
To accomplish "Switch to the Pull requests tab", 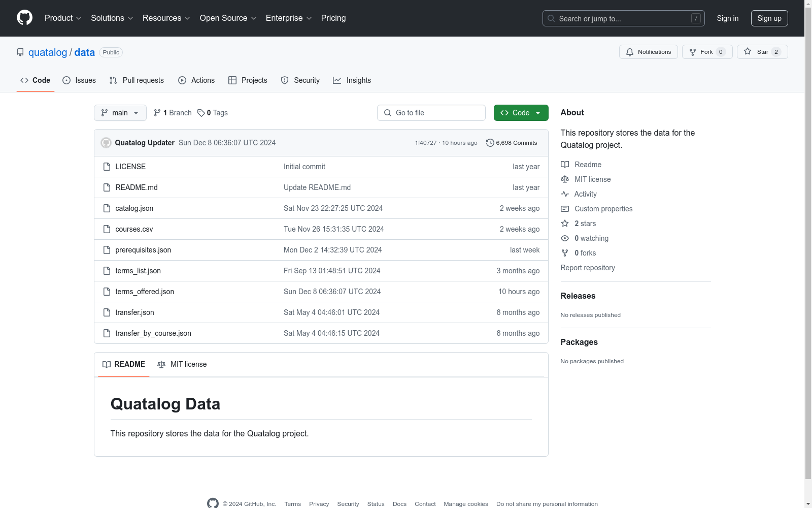I will (x=137, y=80).
